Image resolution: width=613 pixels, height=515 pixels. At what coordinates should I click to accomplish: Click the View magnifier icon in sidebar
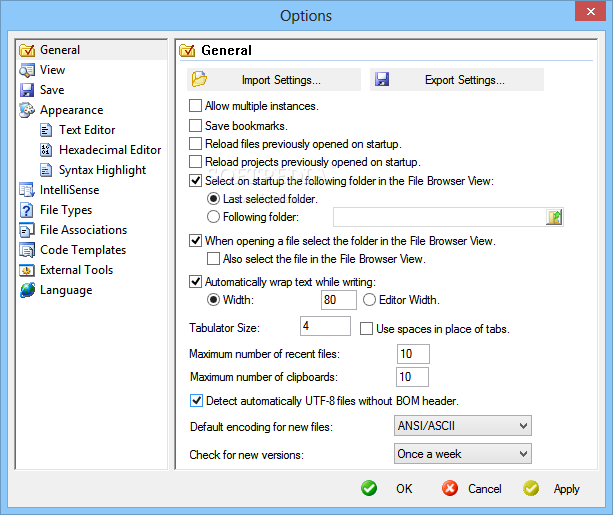pyautogui.click(x=27, y=70)
